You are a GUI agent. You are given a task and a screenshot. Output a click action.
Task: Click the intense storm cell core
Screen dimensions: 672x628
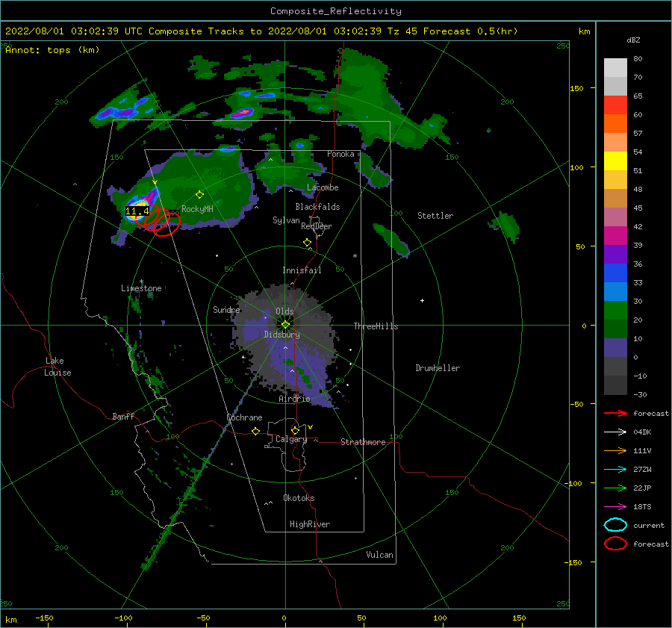click(x=137, y=209)
